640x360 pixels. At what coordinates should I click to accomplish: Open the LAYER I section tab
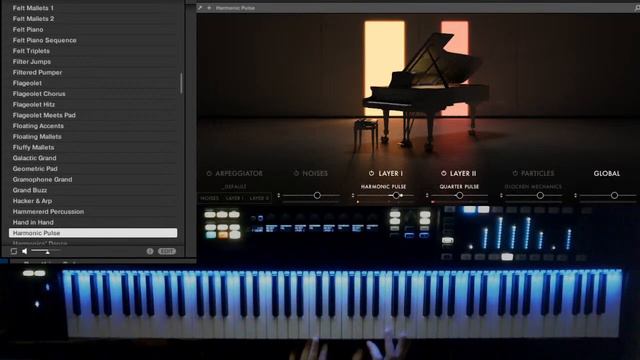click(391, 173)
